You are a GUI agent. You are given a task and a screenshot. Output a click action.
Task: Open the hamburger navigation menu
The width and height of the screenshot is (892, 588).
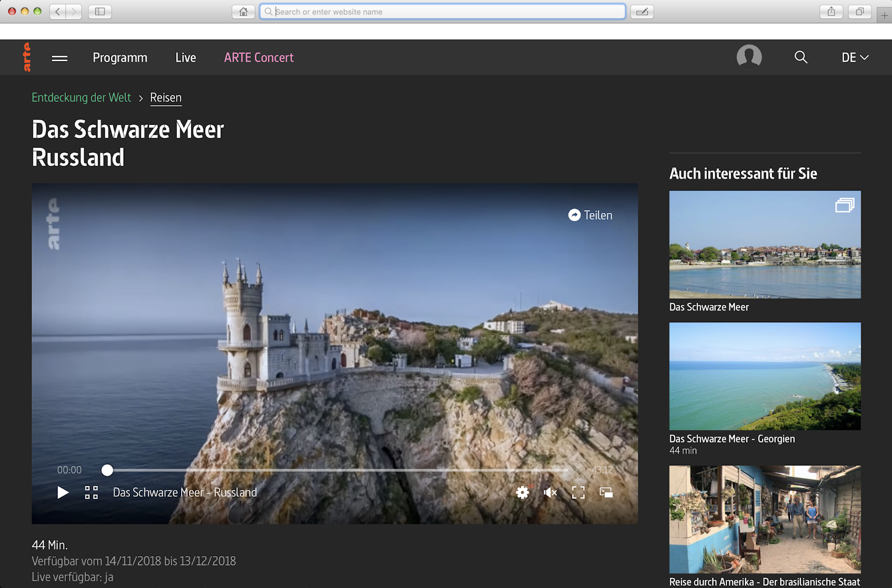60,58
